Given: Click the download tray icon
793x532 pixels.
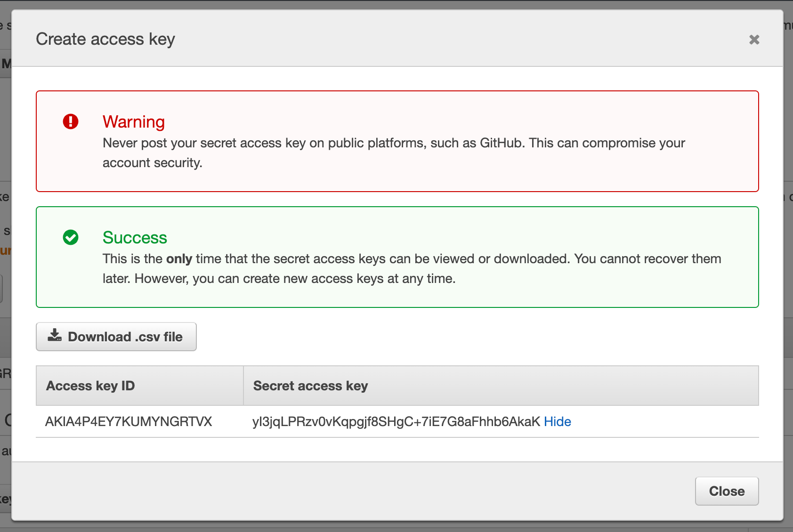Looking at the screenshot, I should 55,336.
